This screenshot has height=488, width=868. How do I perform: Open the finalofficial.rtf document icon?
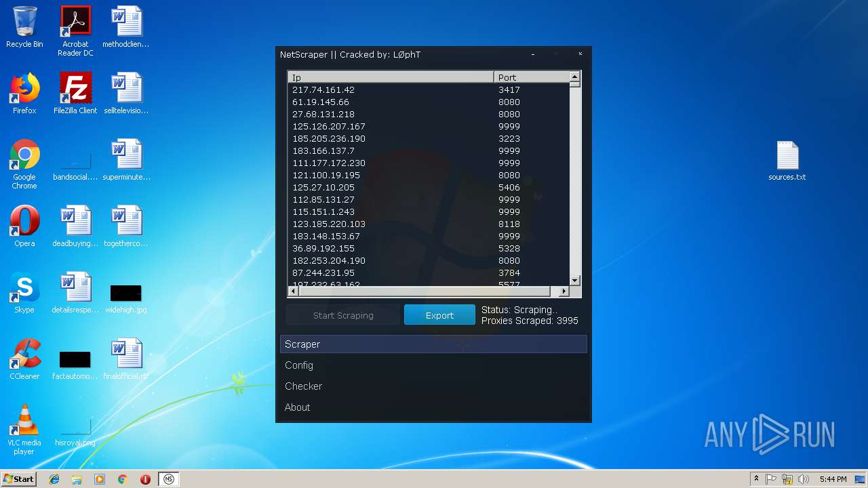click(x=126, y=359)
